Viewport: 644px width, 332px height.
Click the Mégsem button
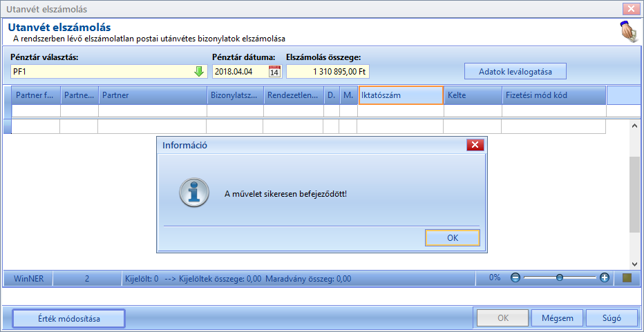coord(557,318)
